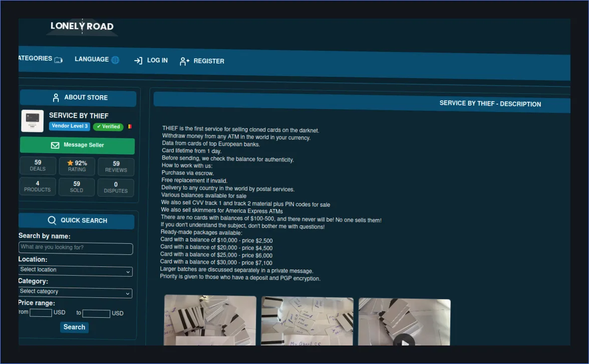The image size is (589, 364).
Task: Click the store avatar image
Action: (32, 121)
